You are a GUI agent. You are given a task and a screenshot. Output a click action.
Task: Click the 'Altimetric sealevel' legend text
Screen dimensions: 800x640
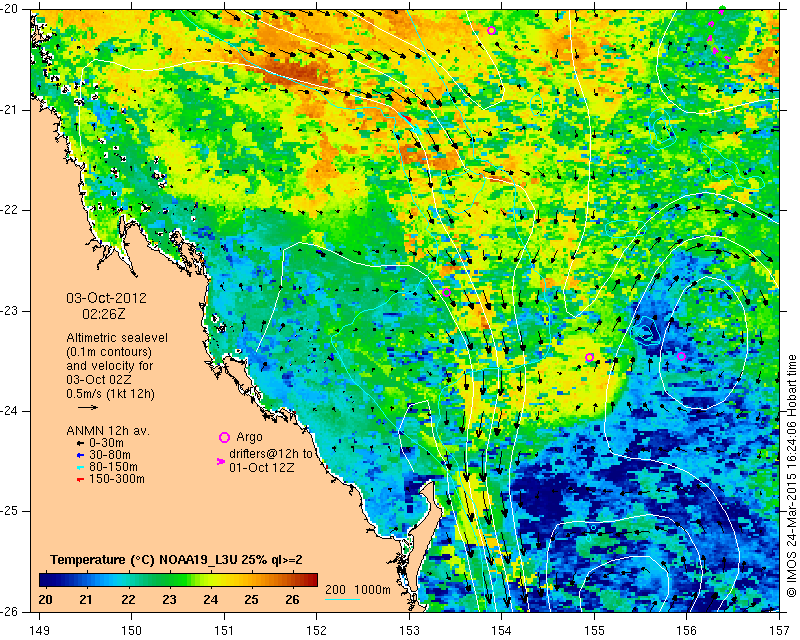point(117,338)
